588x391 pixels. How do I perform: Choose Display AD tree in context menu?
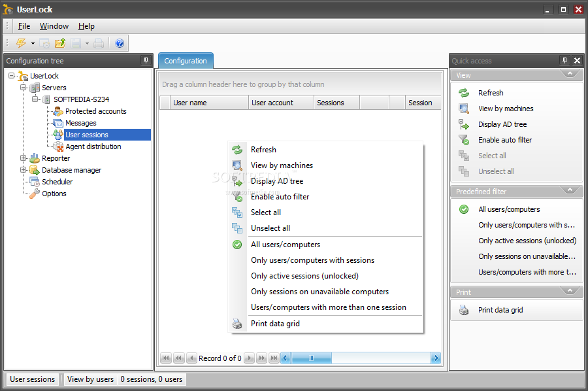coord(325,181)
